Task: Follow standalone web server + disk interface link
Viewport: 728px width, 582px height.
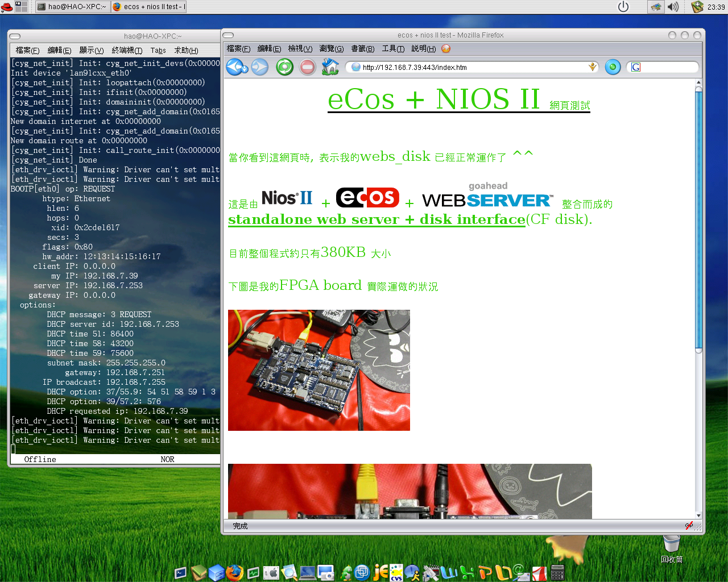Action: point(377,219)
